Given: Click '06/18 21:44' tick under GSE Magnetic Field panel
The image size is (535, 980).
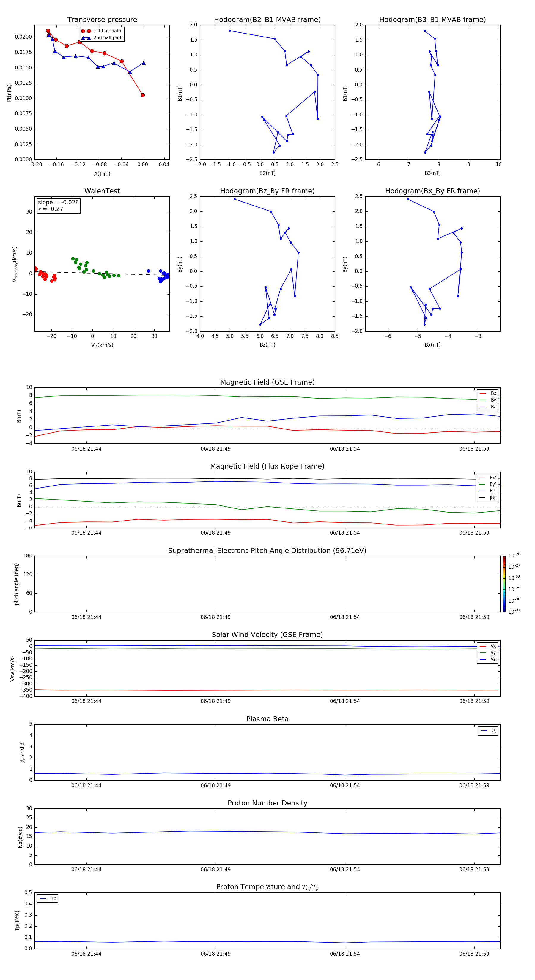Looking at the screenshot, I should pos(86,449).
